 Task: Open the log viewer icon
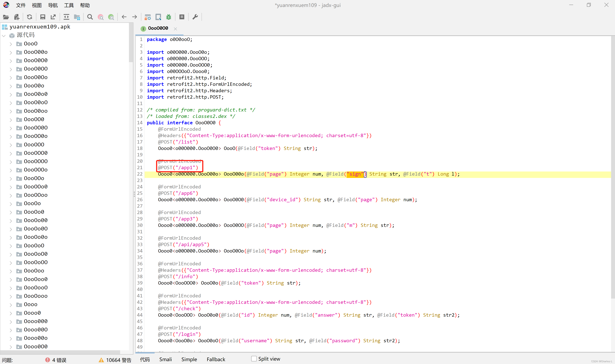[x=182, y=17]
